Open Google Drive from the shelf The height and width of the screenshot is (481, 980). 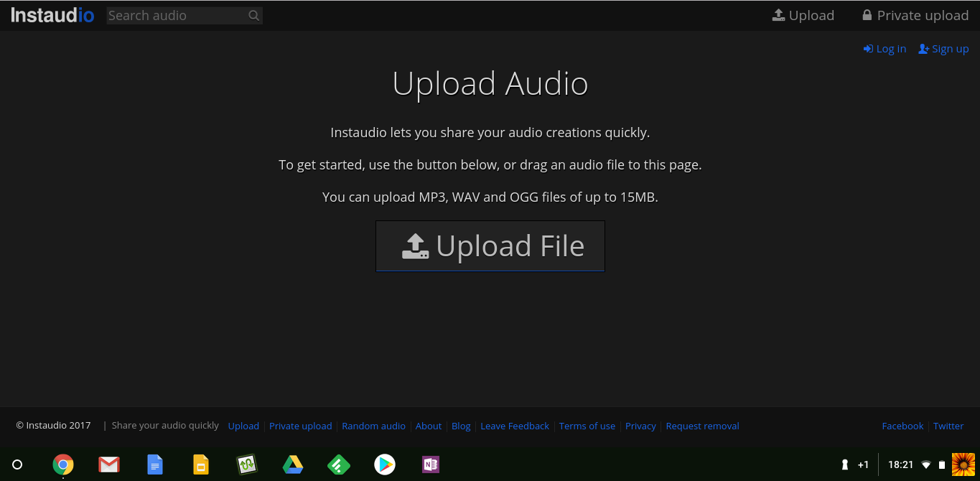point(293,464)
